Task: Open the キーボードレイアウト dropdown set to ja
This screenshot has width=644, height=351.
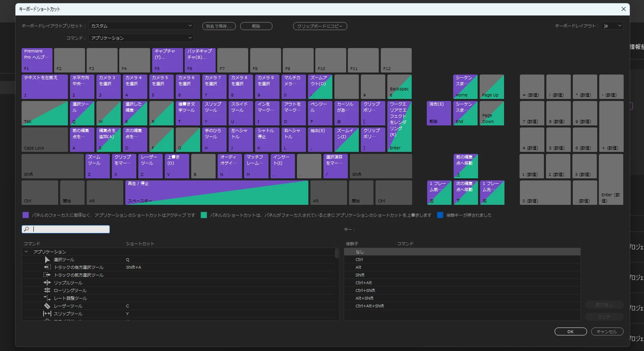Action: (x=612, y=26)
